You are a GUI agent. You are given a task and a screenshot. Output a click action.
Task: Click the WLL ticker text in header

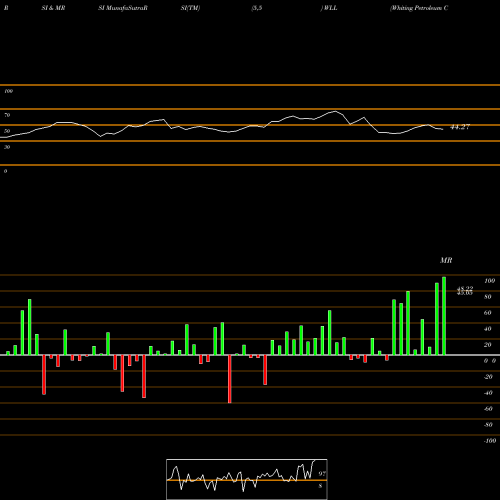[330, 8]
